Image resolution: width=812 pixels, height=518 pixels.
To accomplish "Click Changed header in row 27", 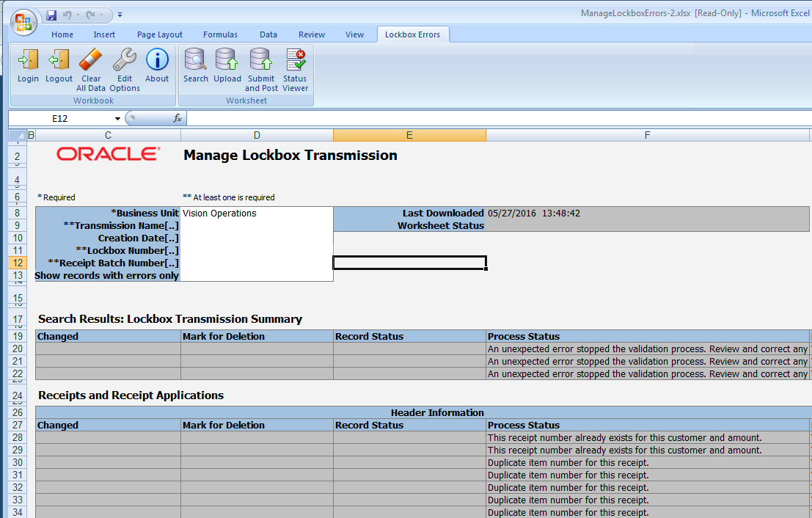I will pyautogui.click(x=108, y=426).
